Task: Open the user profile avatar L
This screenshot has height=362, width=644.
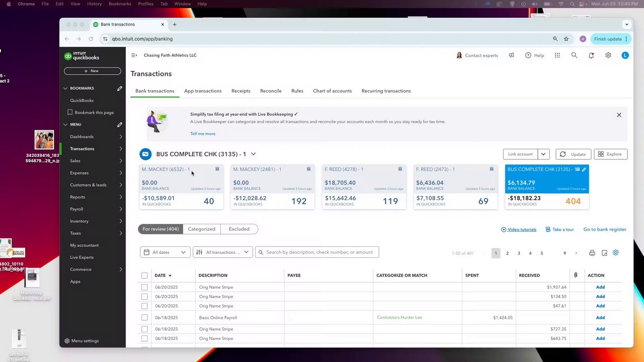Action: (x=625, y=55)
